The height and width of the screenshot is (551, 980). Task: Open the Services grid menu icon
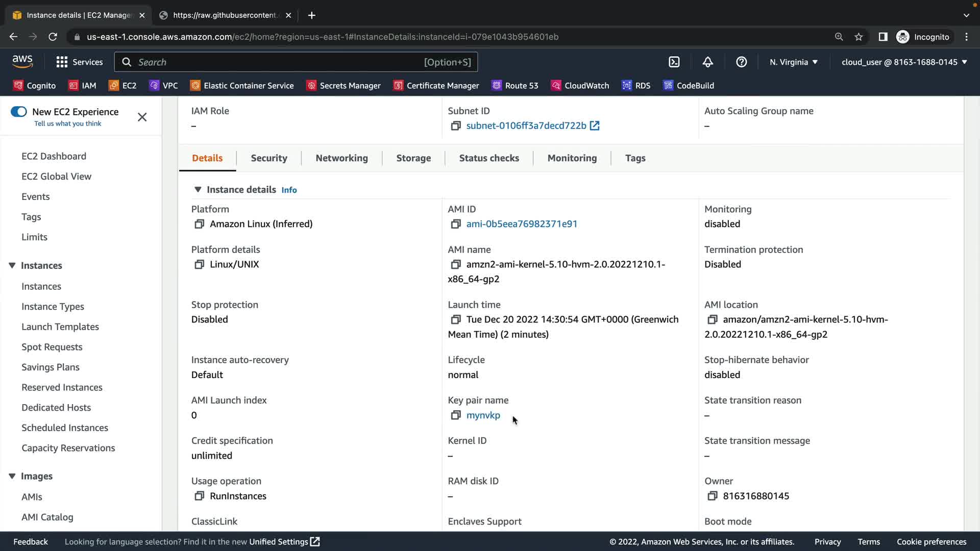pyautogui.click(x=62, y=62)
